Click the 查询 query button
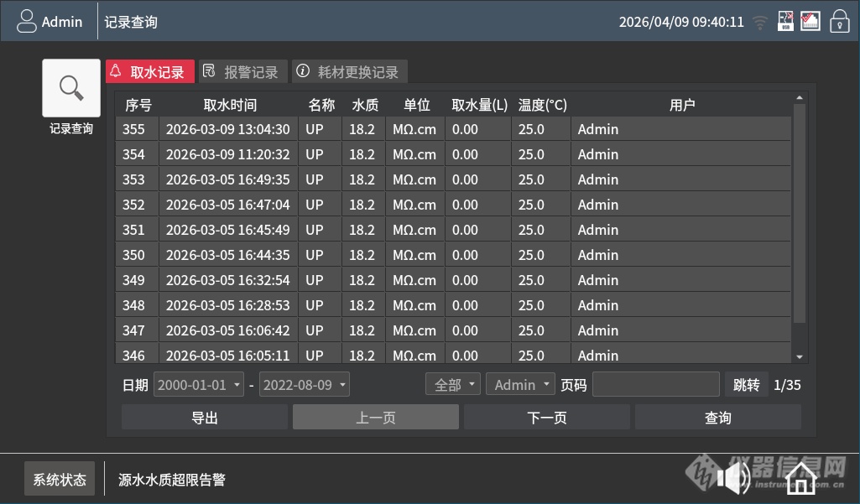Screen dimensions: 860x504 coord(718,418)
